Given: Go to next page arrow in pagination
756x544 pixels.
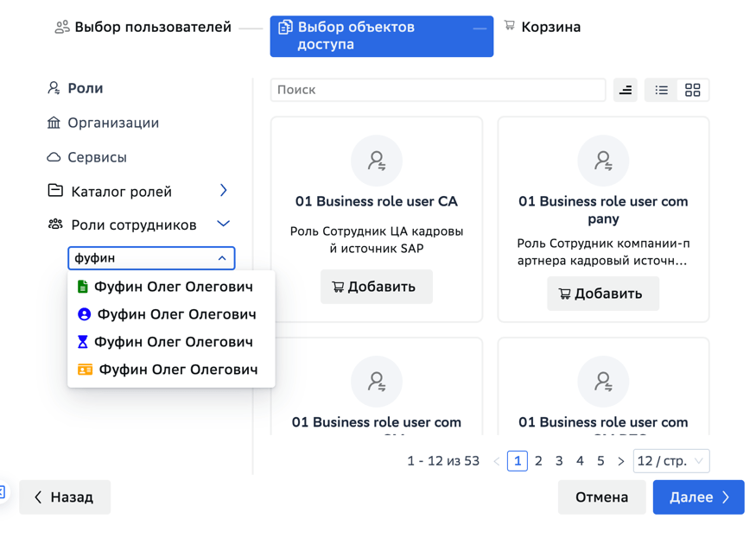Looking at the screenshot, I should 621,461.
